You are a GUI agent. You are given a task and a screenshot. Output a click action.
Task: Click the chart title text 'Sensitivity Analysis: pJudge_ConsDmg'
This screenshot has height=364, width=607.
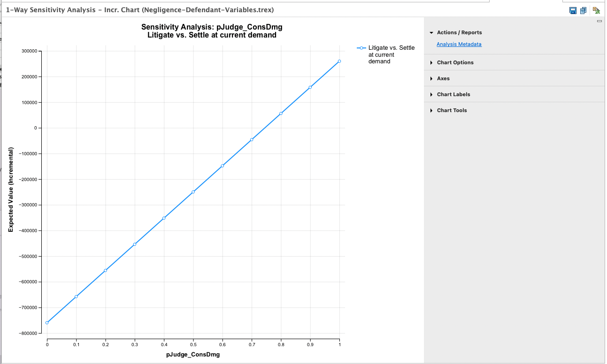(212, 27)
